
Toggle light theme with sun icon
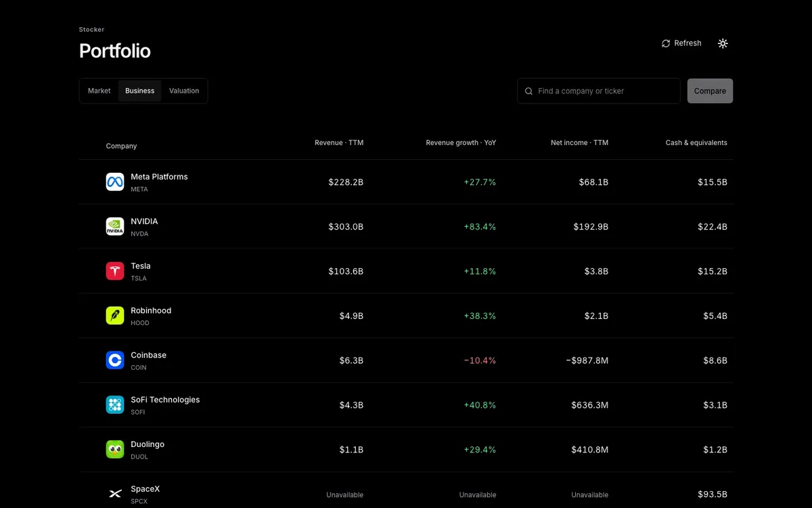[723, 43]
